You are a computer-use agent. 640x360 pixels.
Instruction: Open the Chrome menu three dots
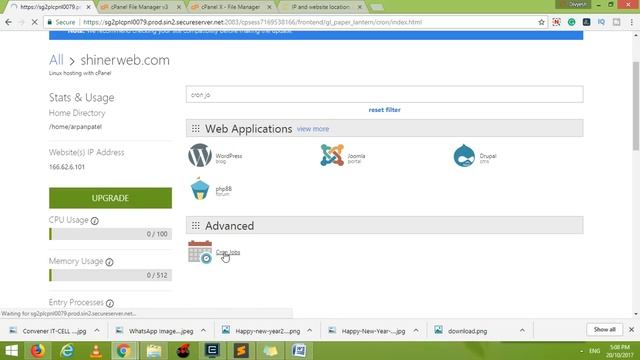click(631, 22)
